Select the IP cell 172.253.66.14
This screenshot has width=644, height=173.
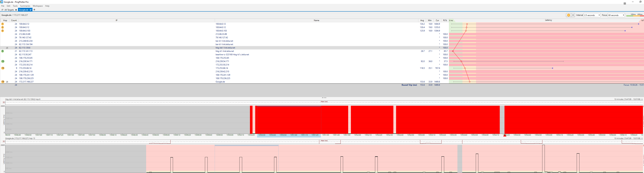[x=25, y=68]
